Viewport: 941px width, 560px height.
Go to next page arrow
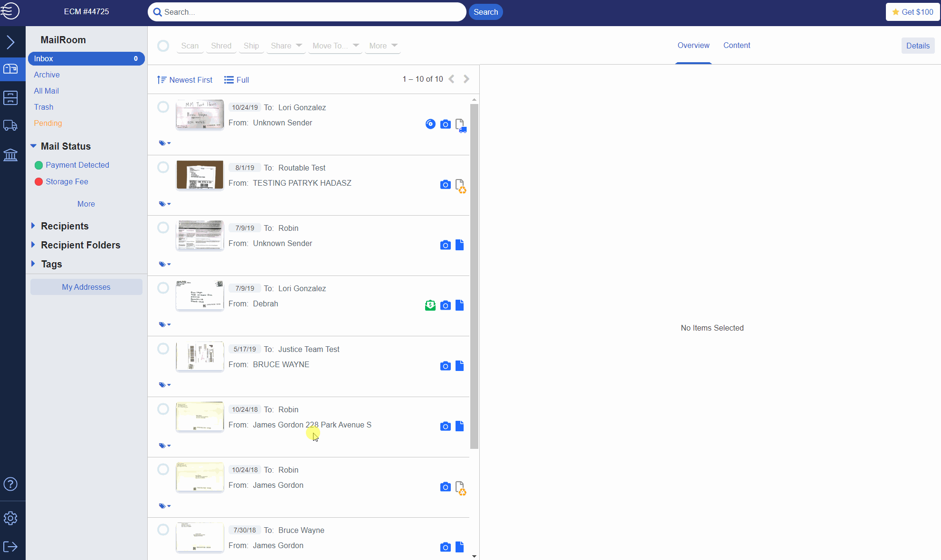pos(466,79)
